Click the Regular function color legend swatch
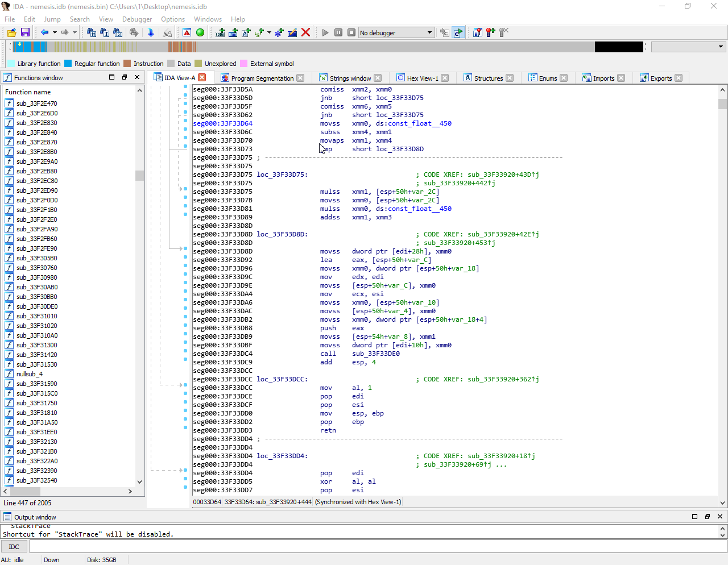Image resolution: width=728 pixels, height=565 pixels. (68, 64)
